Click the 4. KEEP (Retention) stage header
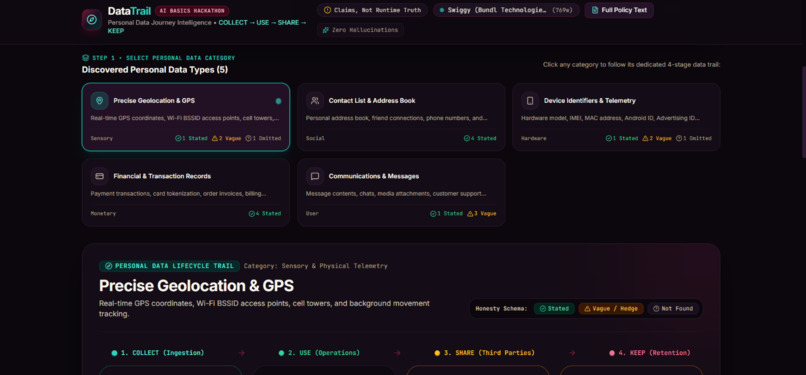 (650, 353)
